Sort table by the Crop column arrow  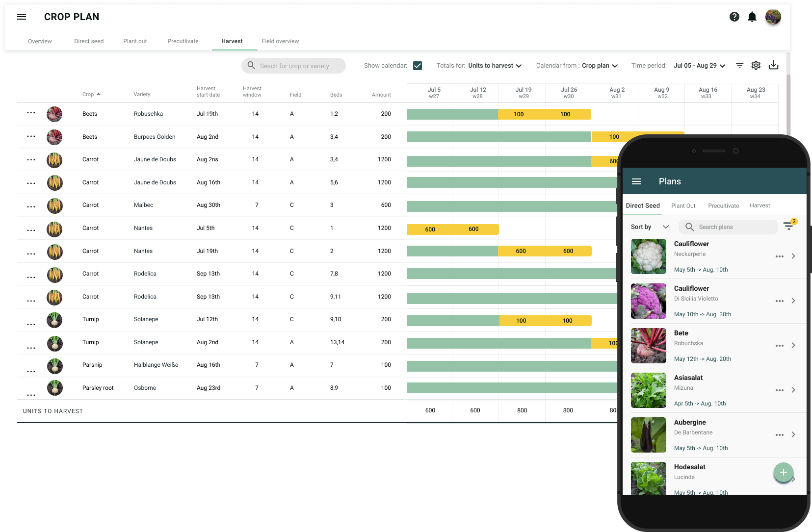(x=99, y=94)
